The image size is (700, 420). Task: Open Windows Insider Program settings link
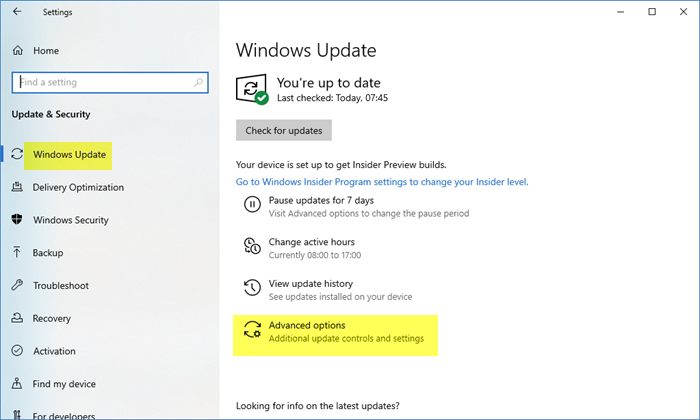382,182
